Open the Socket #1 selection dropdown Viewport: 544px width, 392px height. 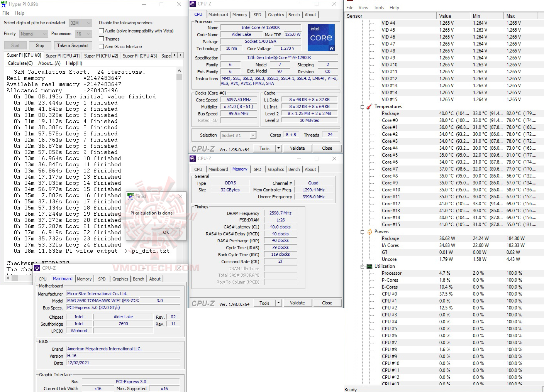tap(239, 135)
